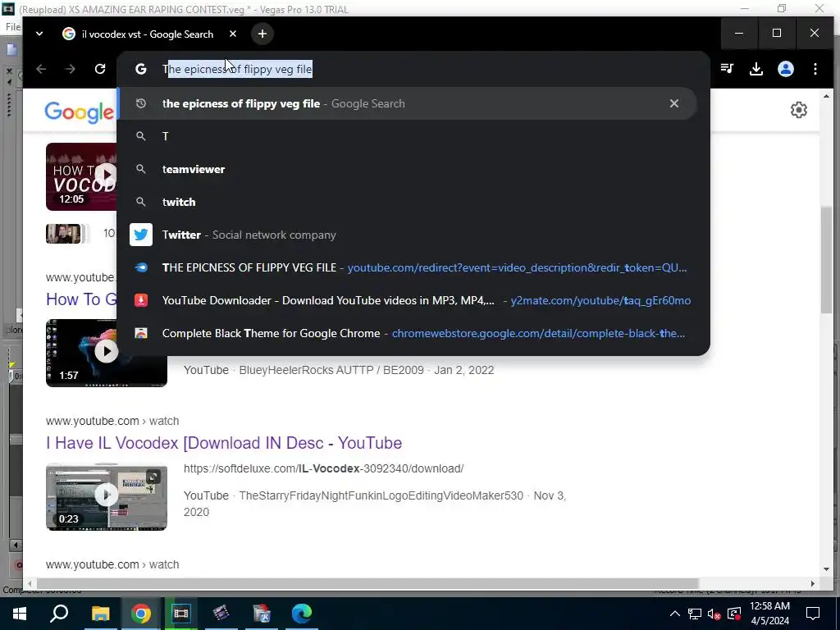
Task: Open Google quick settings gear
Action: point(798,110)
